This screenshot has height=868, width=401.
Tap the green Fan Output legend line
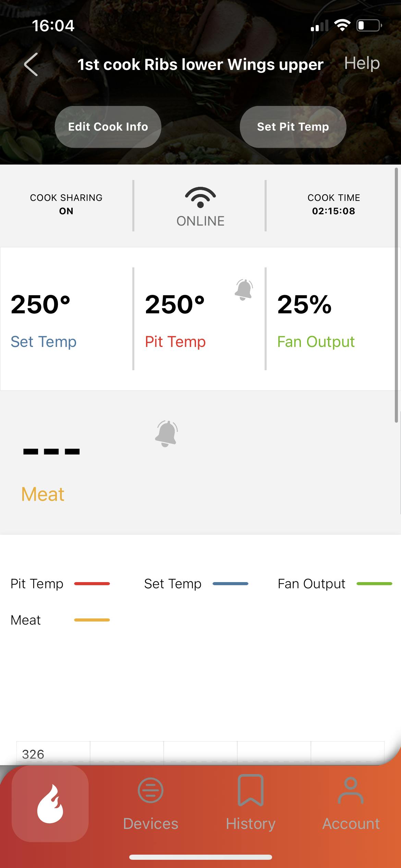(374, 583)
